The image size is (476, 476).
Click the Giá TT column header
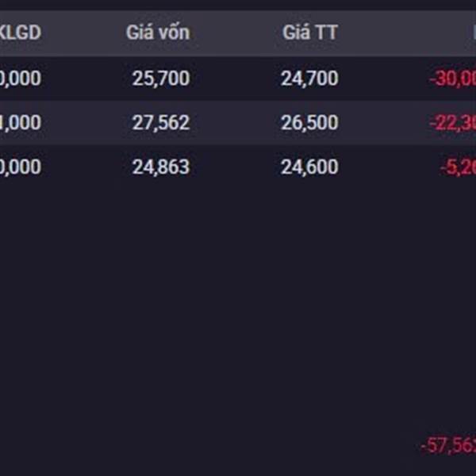310,33
